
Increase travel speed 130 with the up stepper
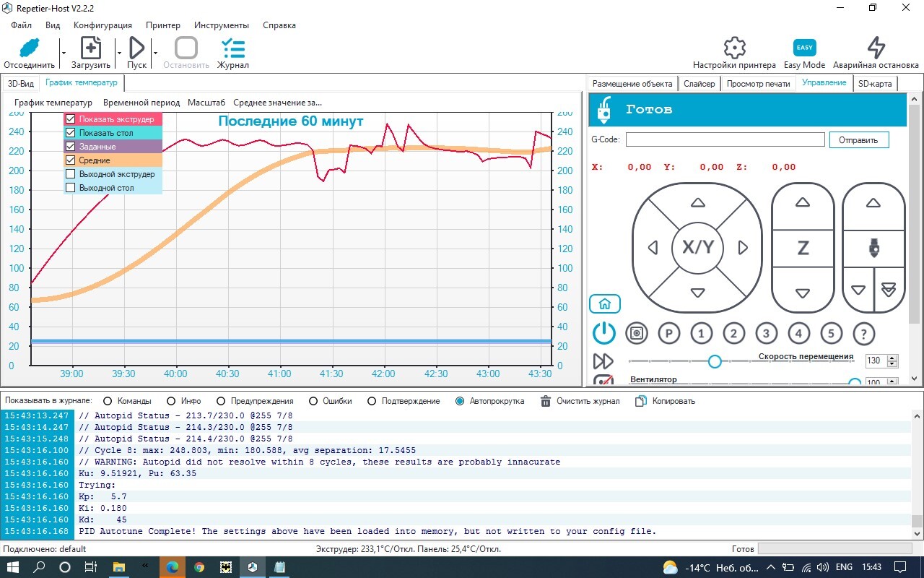point(893,358)
